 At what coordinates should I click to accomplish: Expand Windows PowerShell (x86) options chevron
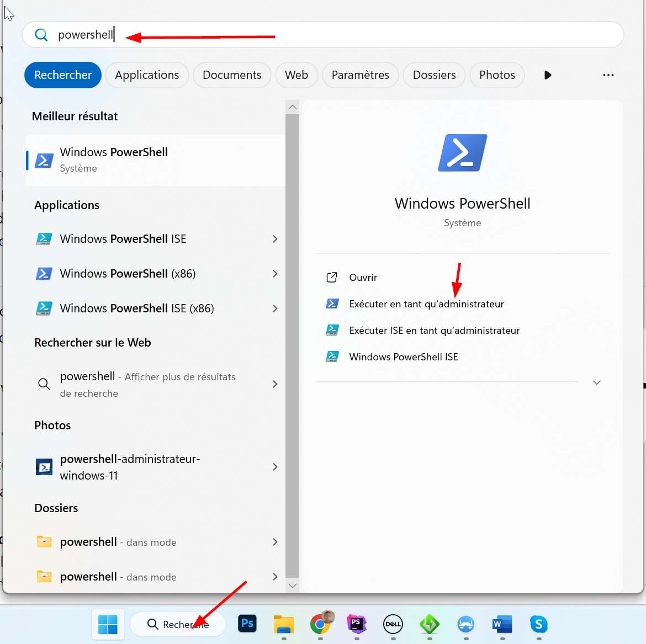[x=275, y=274]
